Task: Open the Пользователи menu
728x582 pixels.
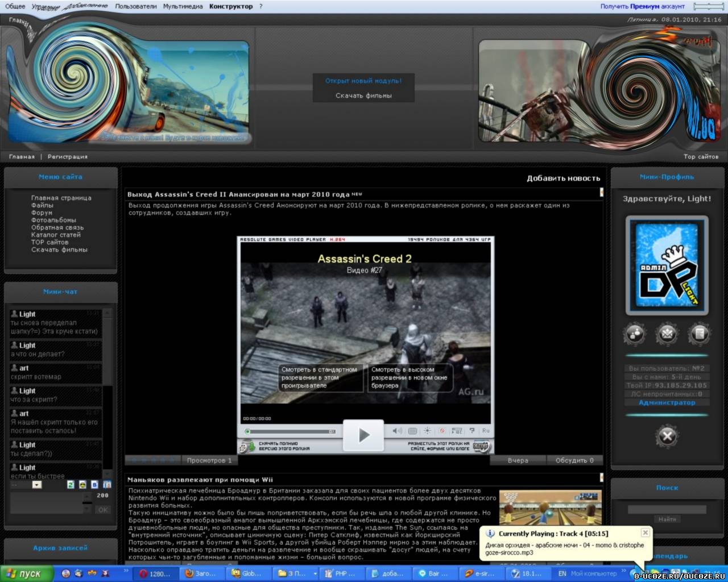Action: (136, 6)
